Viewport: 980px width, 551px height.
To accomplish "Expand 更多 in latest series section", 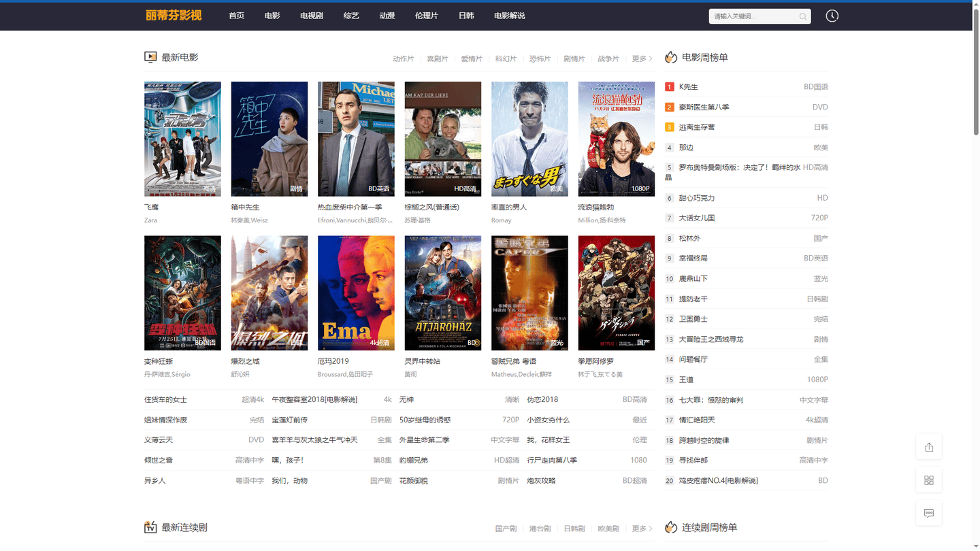I will [x=642, y=529].
